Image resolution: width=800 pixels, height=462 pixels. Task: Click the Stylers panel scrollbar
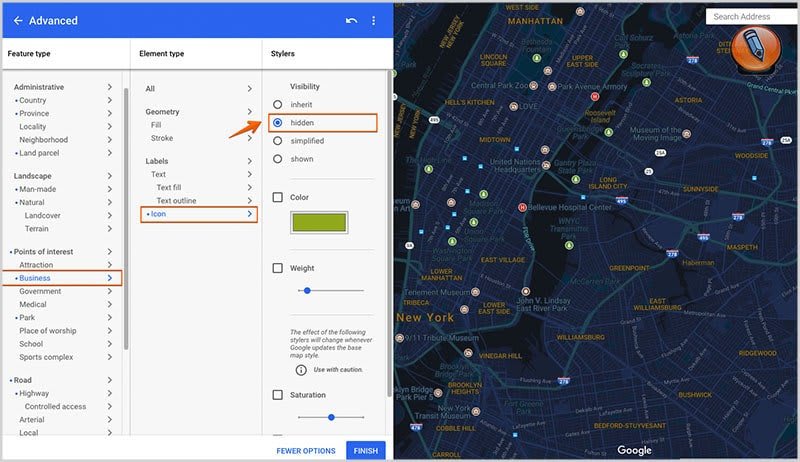click(389, 233)
